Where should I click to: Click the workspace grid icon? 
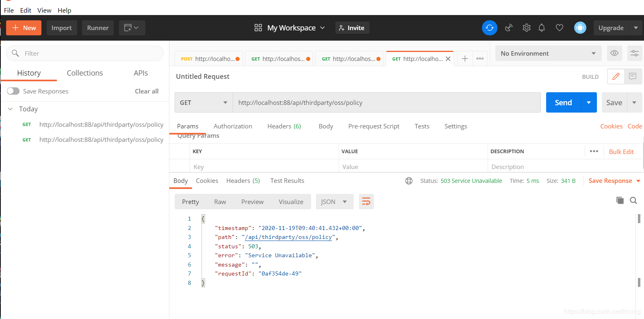(x=258, y=28)
